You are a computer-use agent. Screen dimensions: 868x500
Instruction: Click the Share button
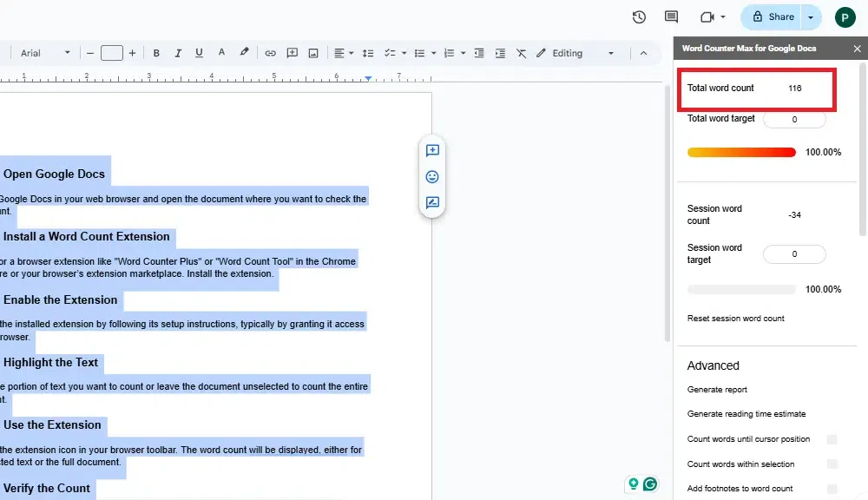pyautogui.click(x=773, y=17)
